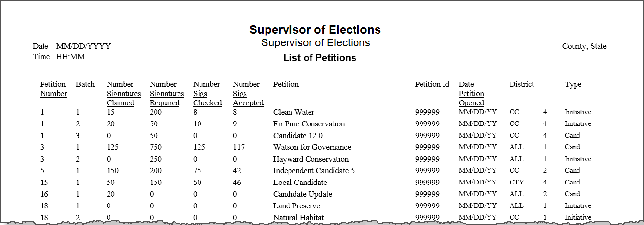Click the Petition column header
The width and height of the screenshot is (644, 225).
tap(286, 84)
